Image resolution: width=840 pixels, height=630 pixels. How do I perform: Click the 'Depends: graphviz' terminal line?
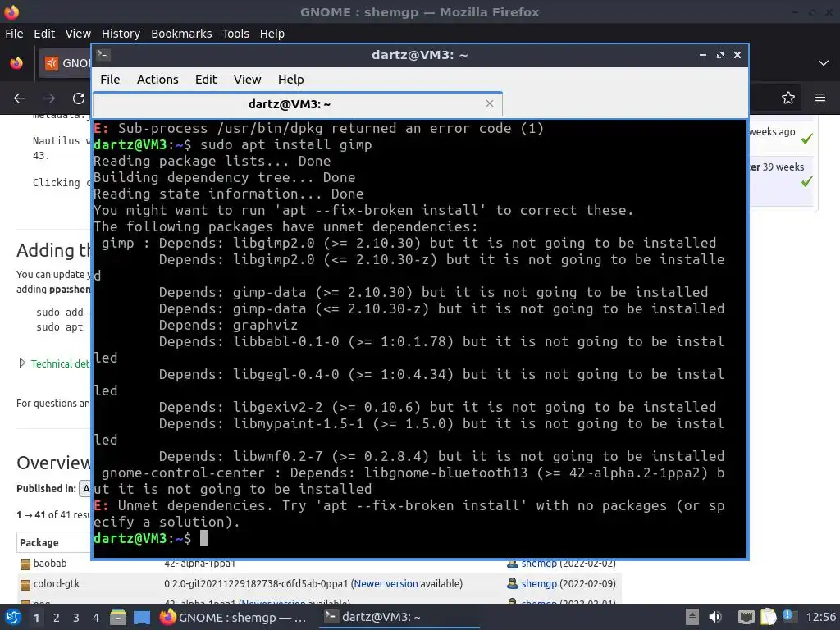click(228, 325)
